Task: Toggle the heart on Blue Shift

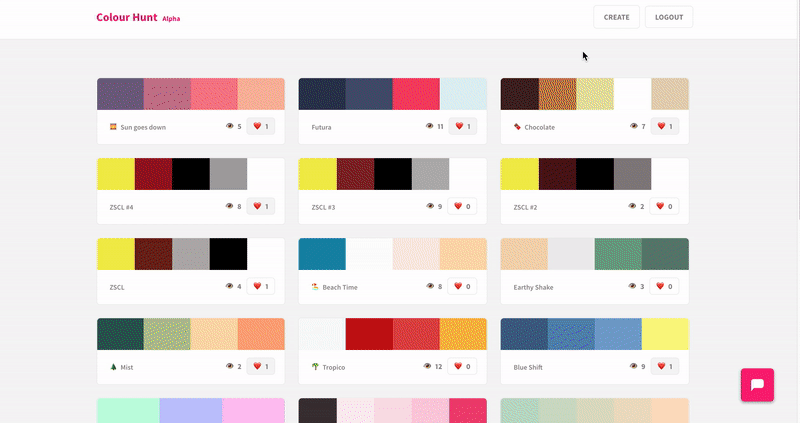Action: [x=665, y=366]
